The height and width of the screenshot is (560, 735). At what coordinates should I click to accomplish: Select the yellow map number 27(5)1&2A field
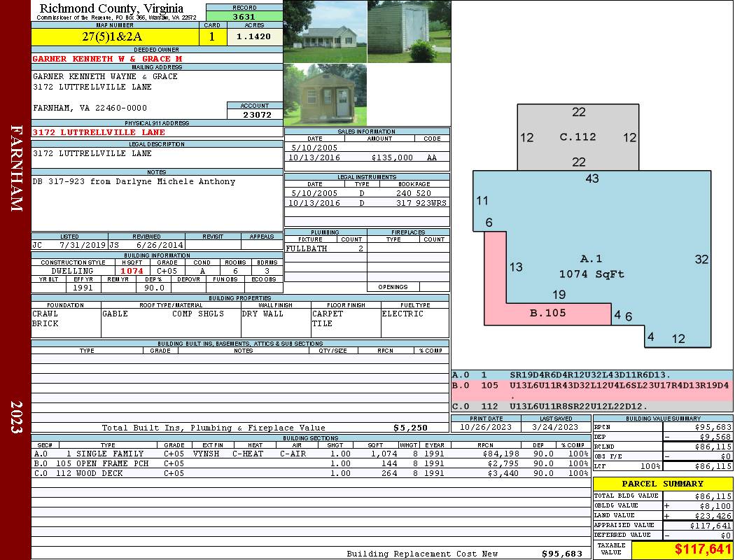(x=115, y=37)
